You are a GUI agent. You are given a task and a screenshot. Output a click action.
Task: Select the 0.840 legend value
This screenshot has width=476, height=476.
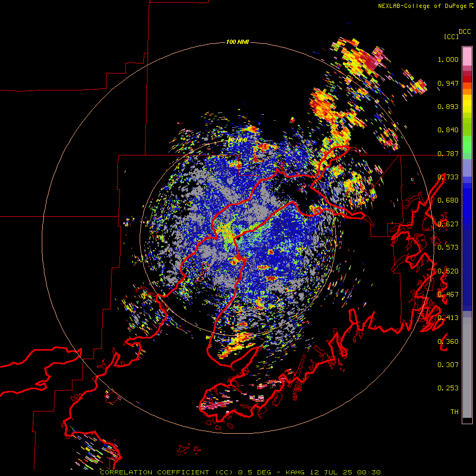click(x=448, y=130)
